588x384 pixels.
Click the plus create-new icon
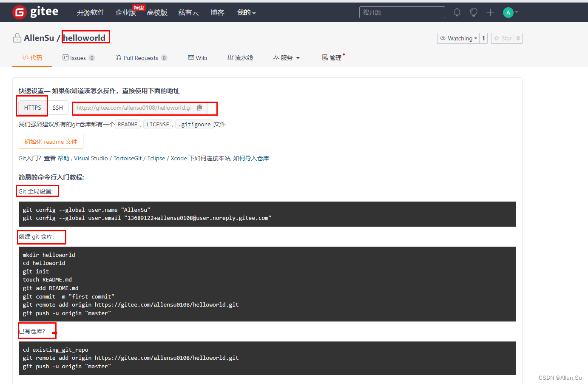490,12
